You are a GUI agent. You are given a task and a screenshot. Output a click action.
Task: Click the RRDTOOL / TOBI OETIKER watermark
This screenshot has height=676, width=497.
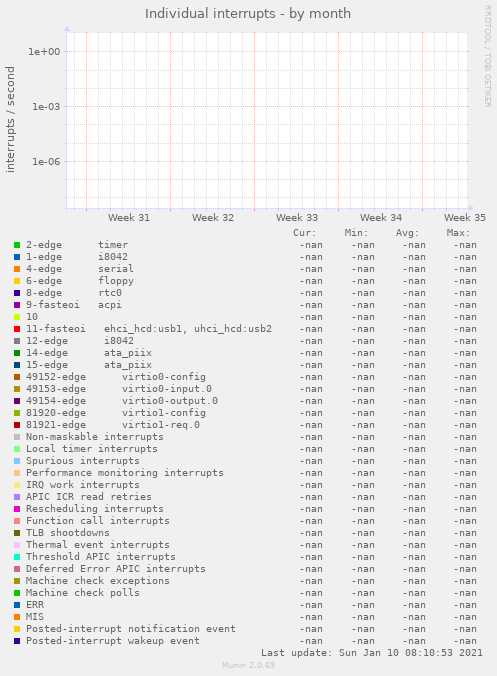pos(488,56)
